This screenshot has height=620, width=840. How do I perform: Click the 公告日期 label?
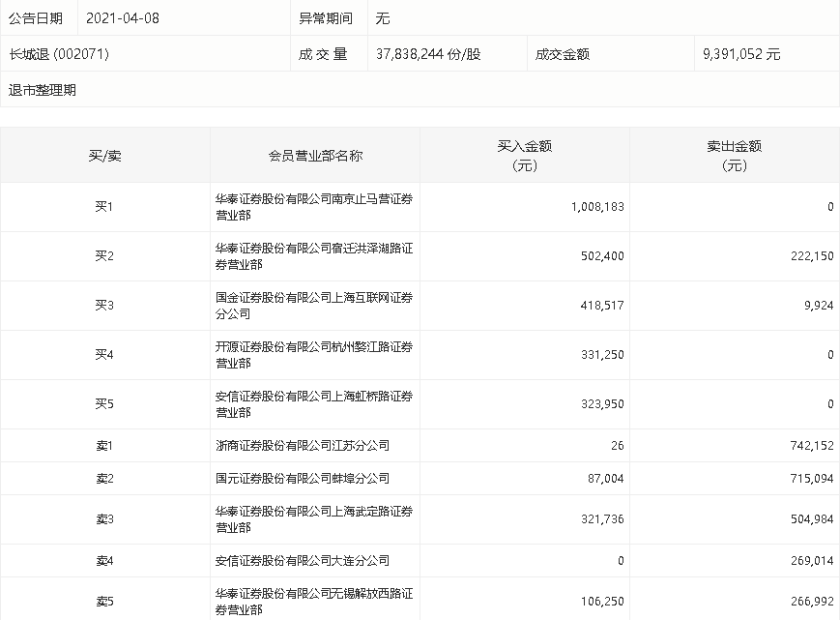[36, 18]
